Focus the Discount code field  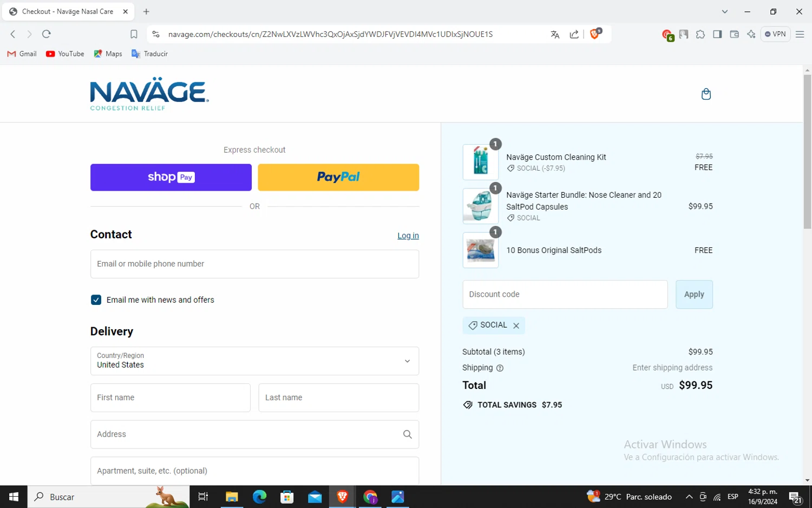565,295
